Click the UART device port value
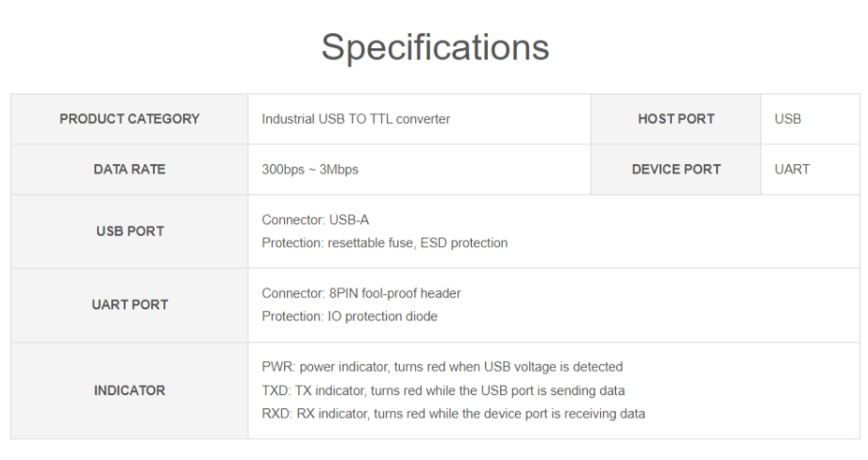868x460 pixels. (x=790, y=170)
